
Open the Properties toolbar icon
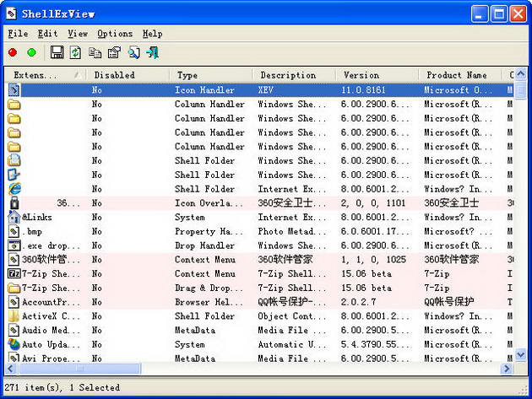114,52
